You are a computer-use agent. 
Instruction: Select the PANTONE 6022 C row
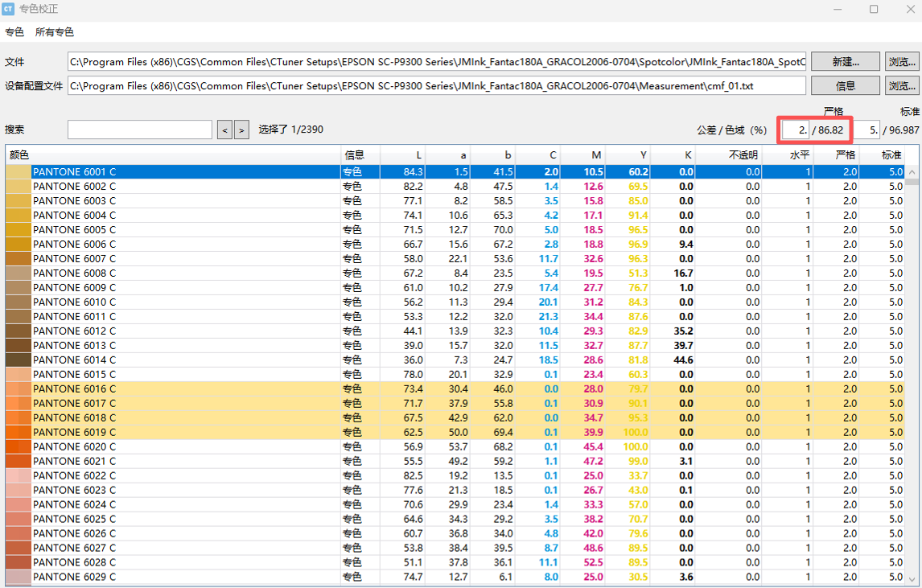[x=455, y=475]
